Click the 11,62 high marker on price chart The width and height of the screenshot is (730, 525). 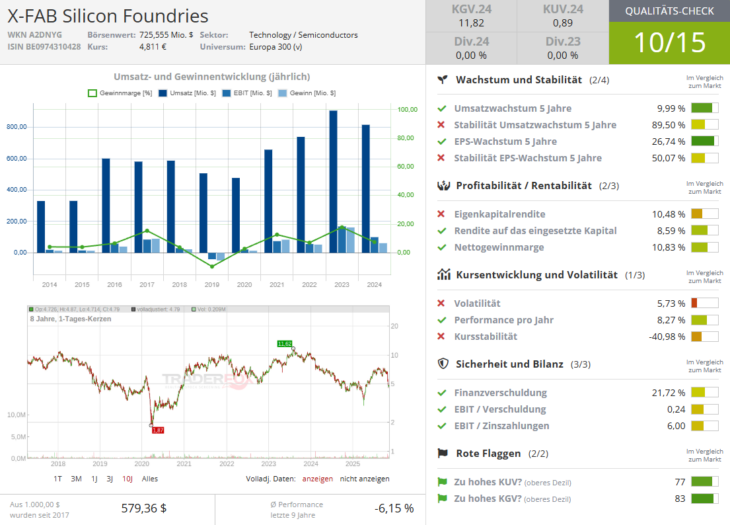pos(285,344)
